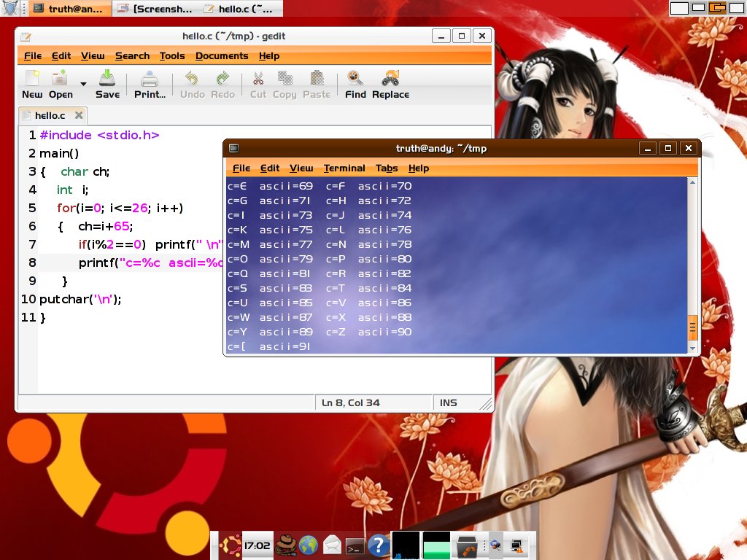
Task: Click the terminal scrollbar up arrow
Action: 693,182
